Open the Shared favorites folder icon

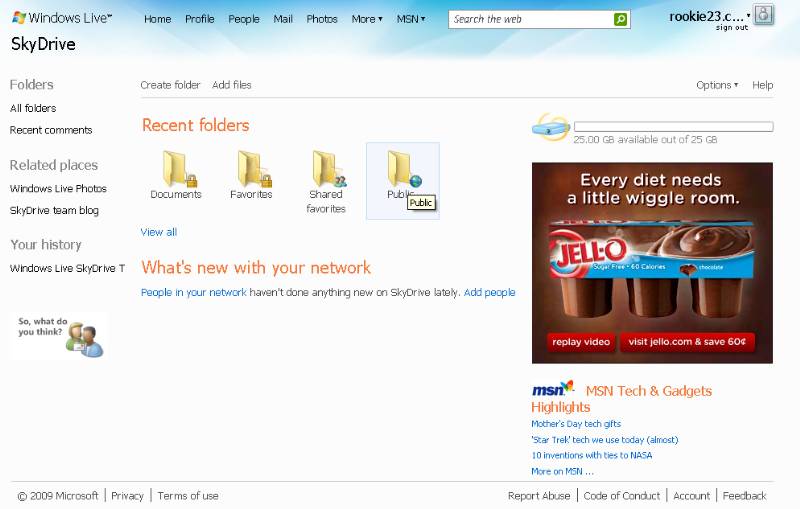tap(329, 169)
